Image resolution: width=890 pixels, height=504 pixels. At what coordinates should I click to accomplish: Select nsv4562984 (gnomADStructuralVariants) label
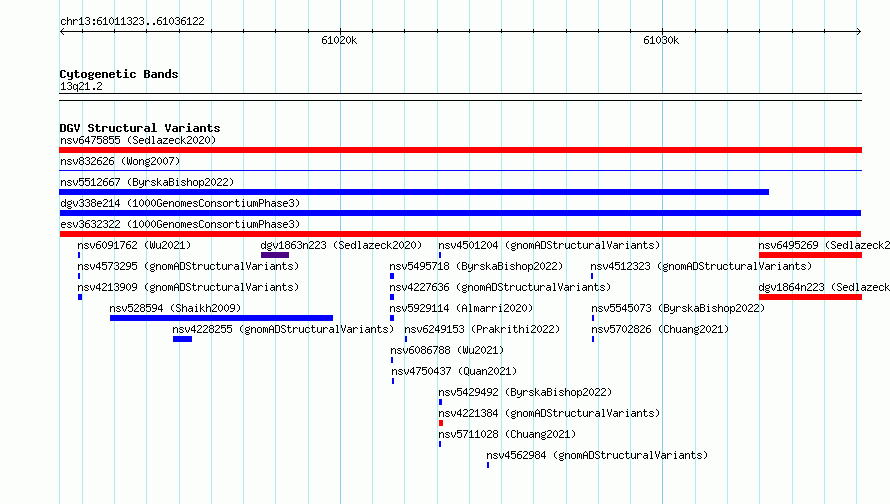pos(597,455)
